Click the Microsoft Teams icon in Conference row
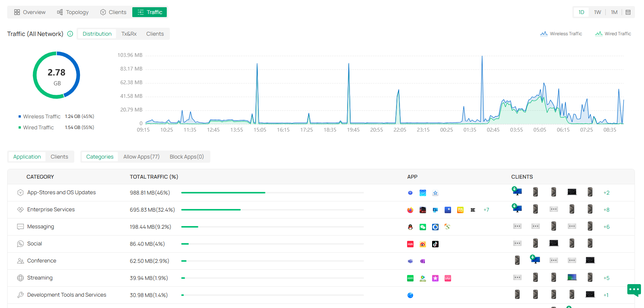Viewport: 644px width, 308px height. tap(410, 261)
